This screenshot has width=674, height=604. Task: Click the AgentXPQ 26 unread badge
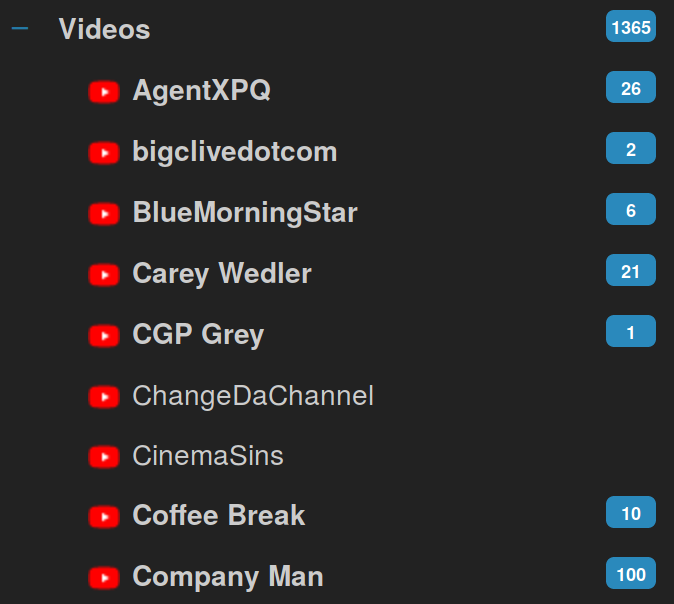tap(631, 87)
